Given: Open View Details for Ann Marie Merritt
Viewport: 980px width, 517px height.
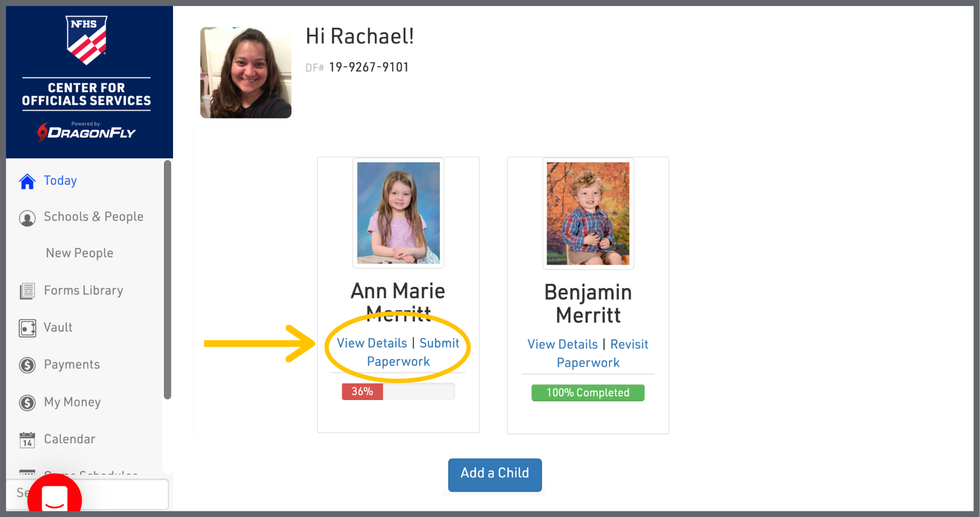Looking at the screenshot, I should coord(372,343).
